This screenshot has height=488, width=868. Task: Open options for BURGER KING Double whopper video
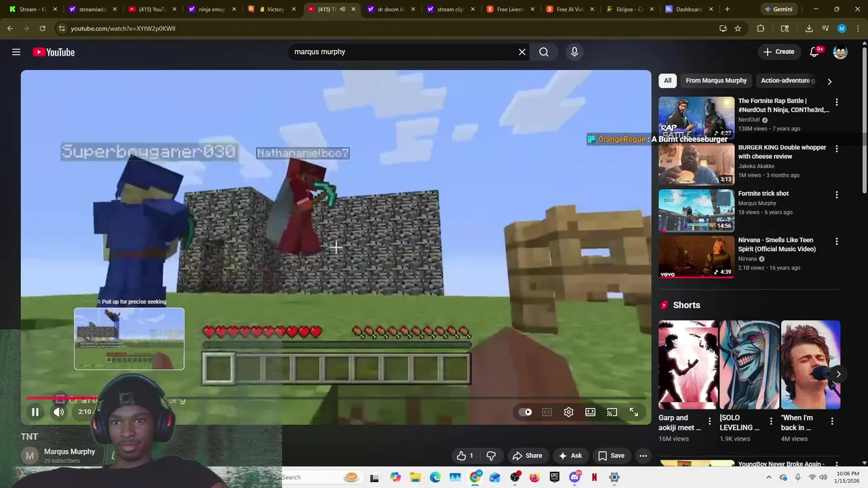(x=836, y=148)
